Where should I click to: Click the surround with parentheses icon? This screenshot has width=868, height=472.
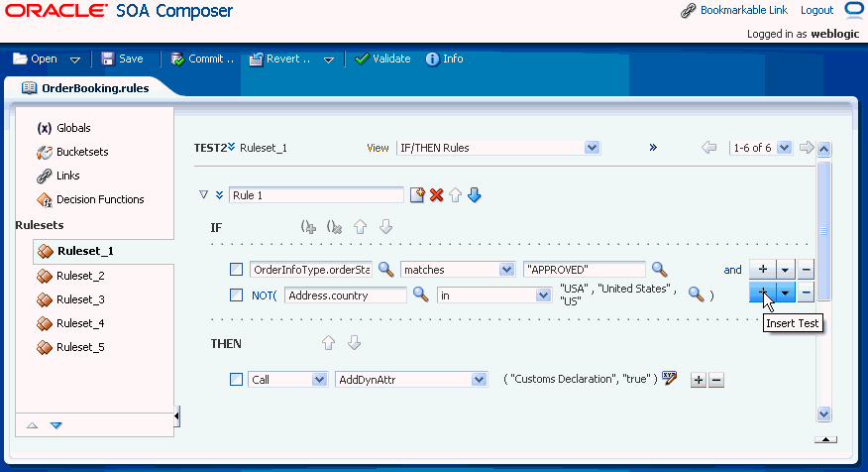(308, 227)
